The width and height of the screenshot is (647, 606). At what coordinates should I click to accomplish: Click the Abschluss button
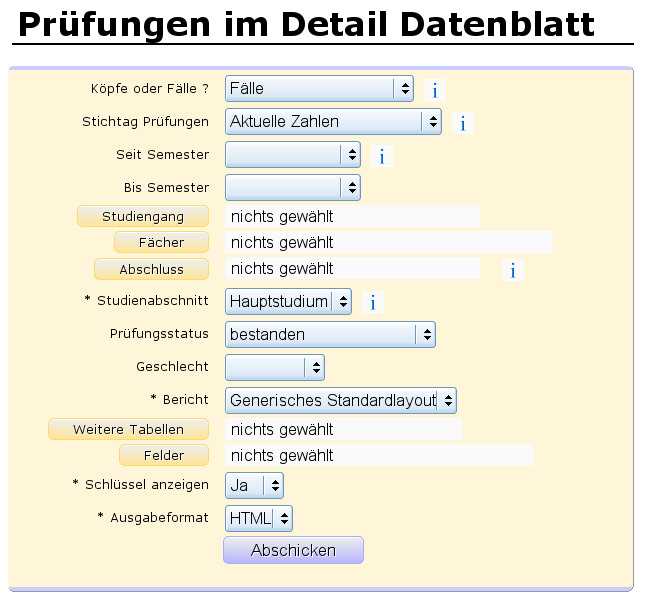pyautogui.click(x=151, y=269)
